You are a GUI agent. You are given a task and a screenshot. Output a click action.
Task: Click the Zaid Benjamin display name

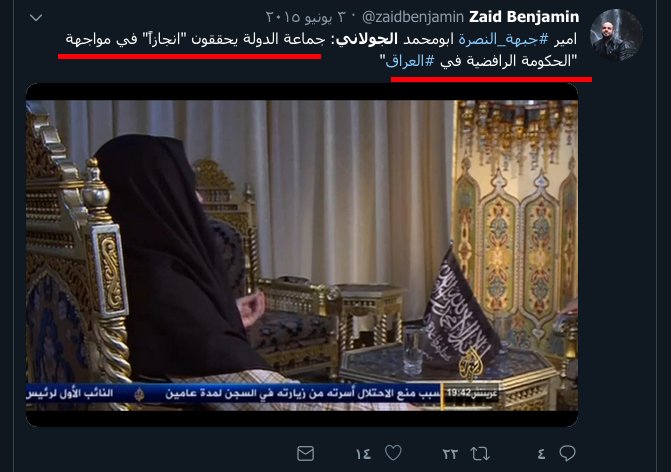[524, 17]
